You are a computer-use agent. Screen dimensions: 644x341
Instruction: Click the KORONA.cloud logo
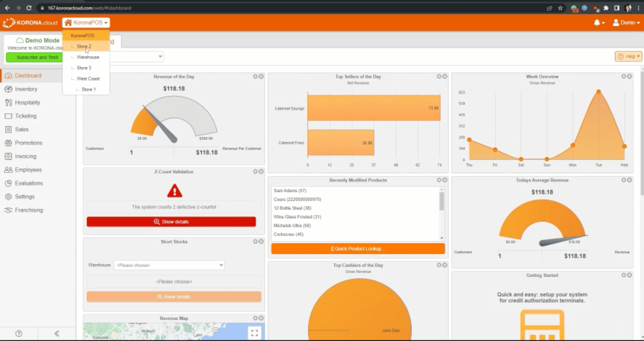tap(30, 22)
